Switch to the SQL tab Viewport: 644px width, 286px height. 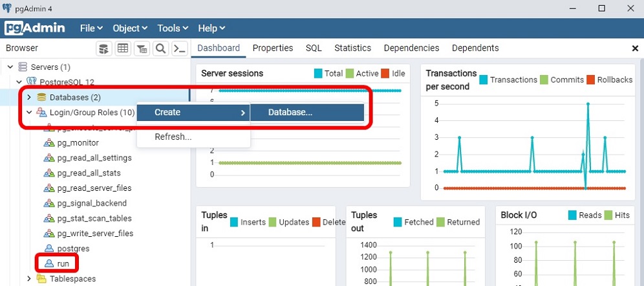point(314,48)
